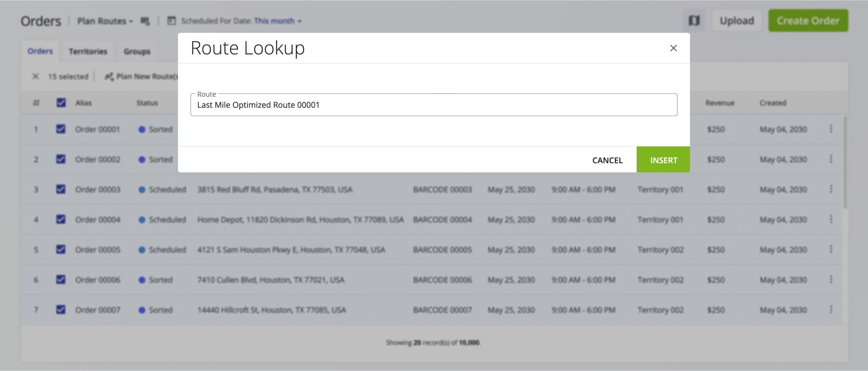
Task: Click Sorted status of Order 00007
Action: 156,310
